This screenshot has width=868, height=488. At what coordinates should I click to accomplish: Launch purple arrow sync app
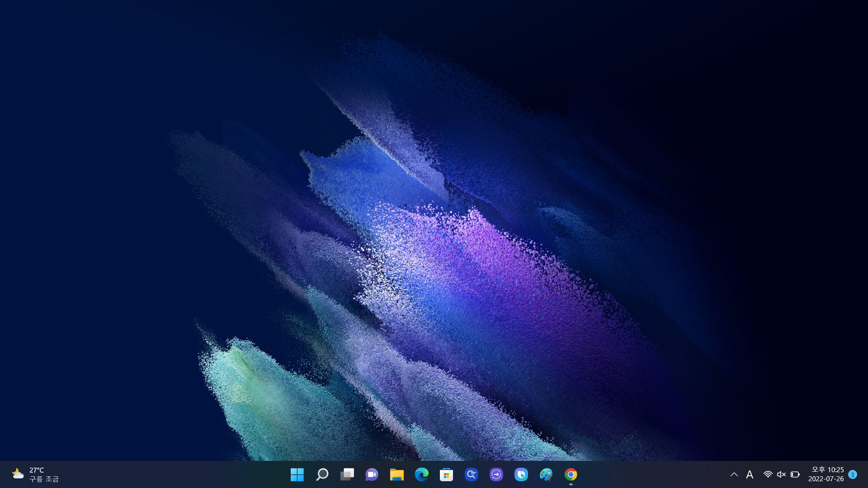click(496, 474)
